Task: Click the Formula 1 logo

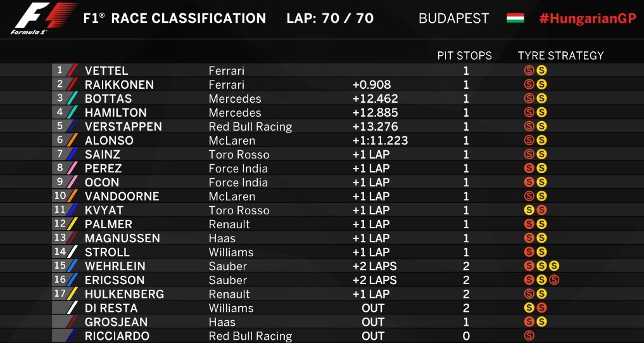Action: point(43,18)
